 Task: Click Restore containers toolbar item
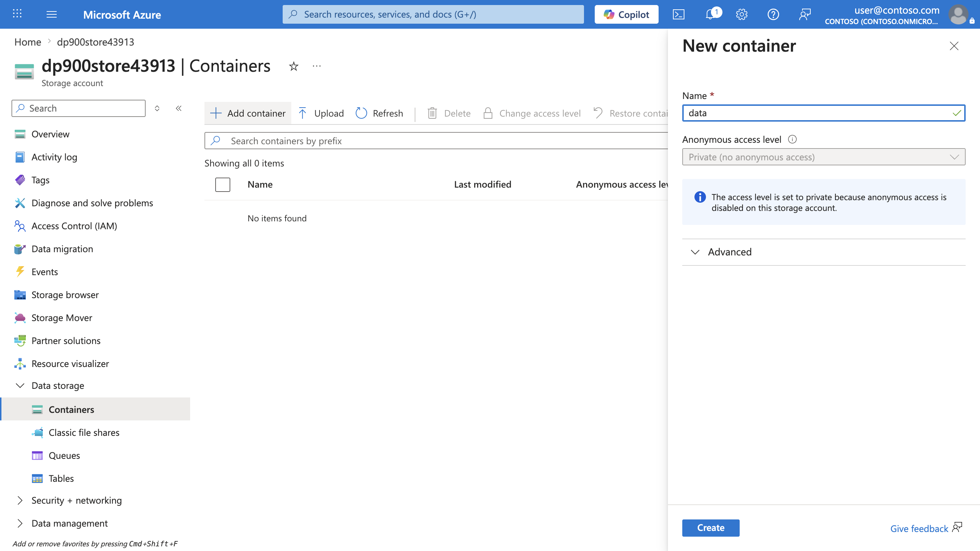(x=630, y=113)
